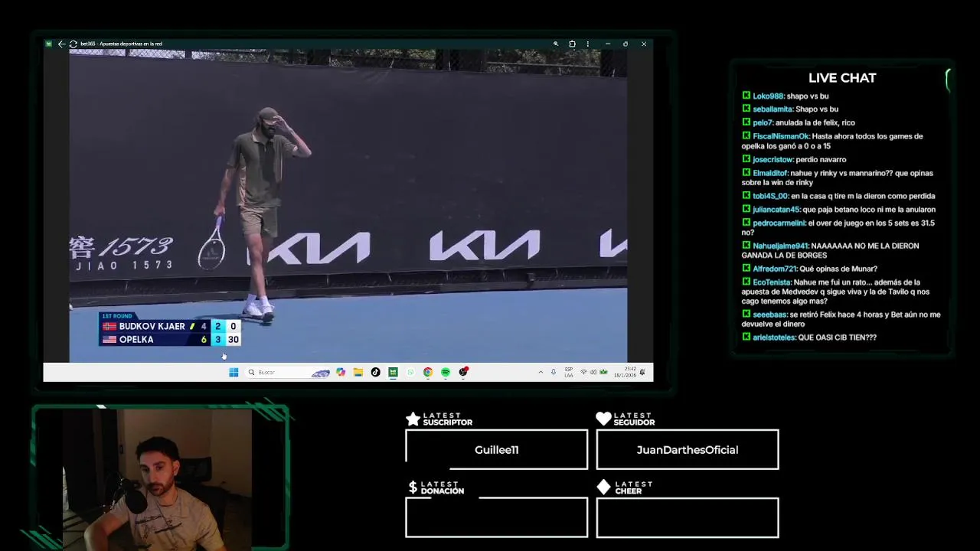Click seeebaas username in chat
This screenshot has height=551, width=980.
769,315
